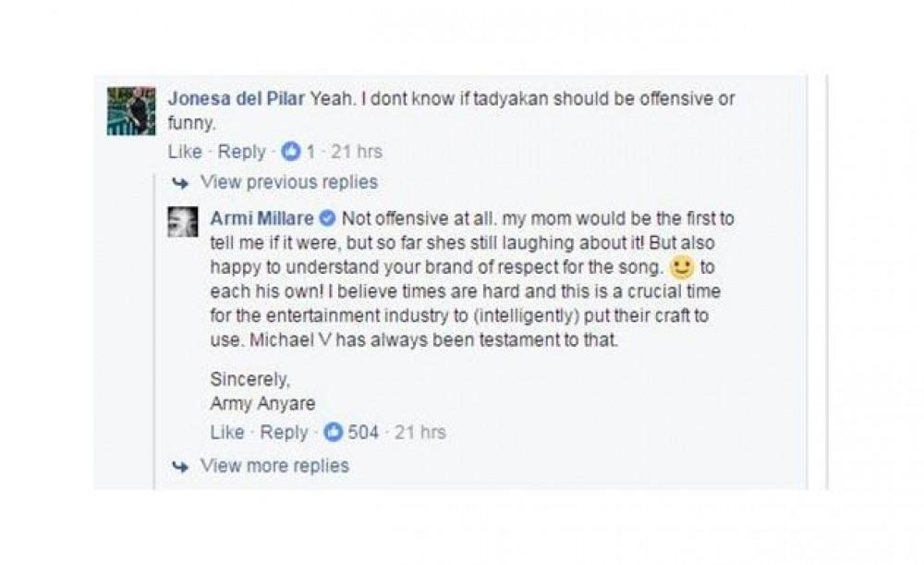Reply to Jonesa del Pilar's comment
This screenshot has height=565, width=924.
coord(241,152)
